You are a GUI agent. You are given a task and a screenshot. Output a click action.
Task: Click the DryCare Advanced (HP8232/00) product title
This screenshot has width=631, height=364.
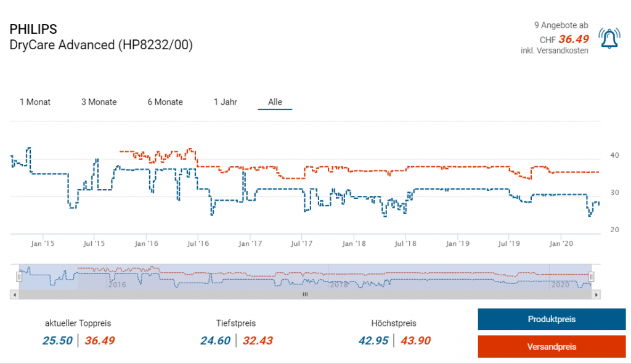[x=101, y=45]
